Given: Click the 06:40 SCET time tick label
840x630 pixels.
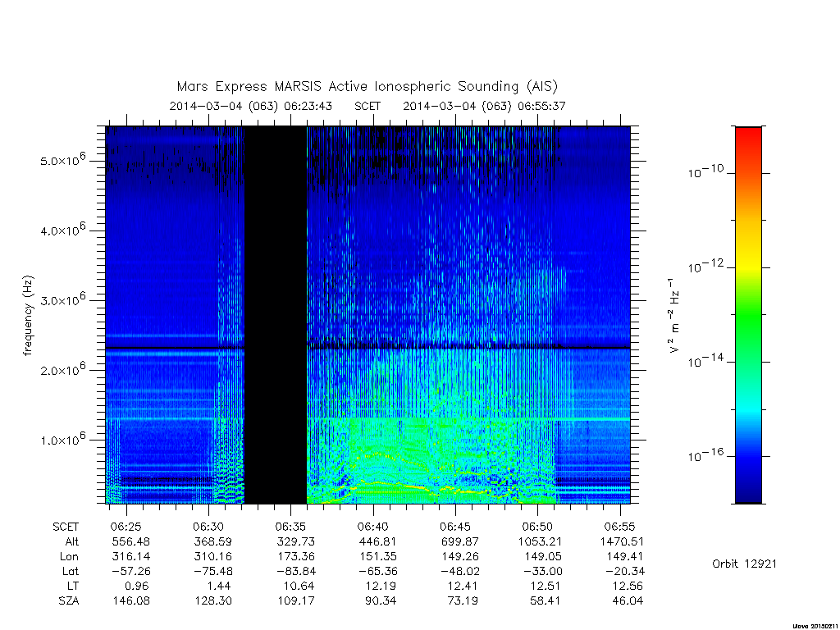Looking at the screenshot, I should pyautogui.click(x=373, y=527).
